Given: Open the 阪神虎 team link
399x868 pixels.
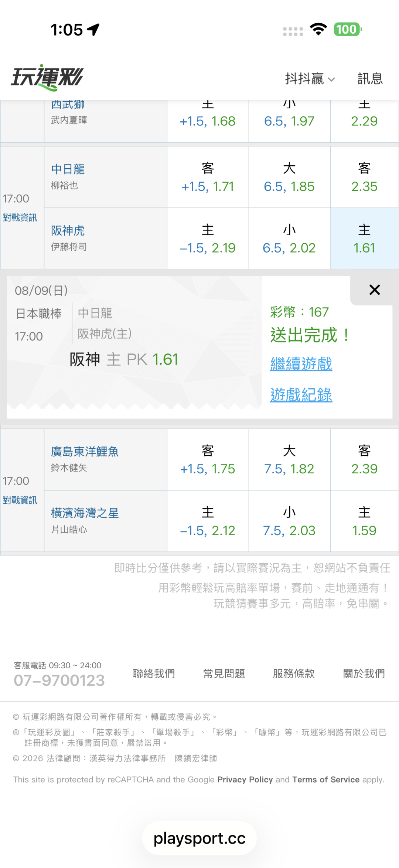Looking at the screenshot, I should point(68,230).
